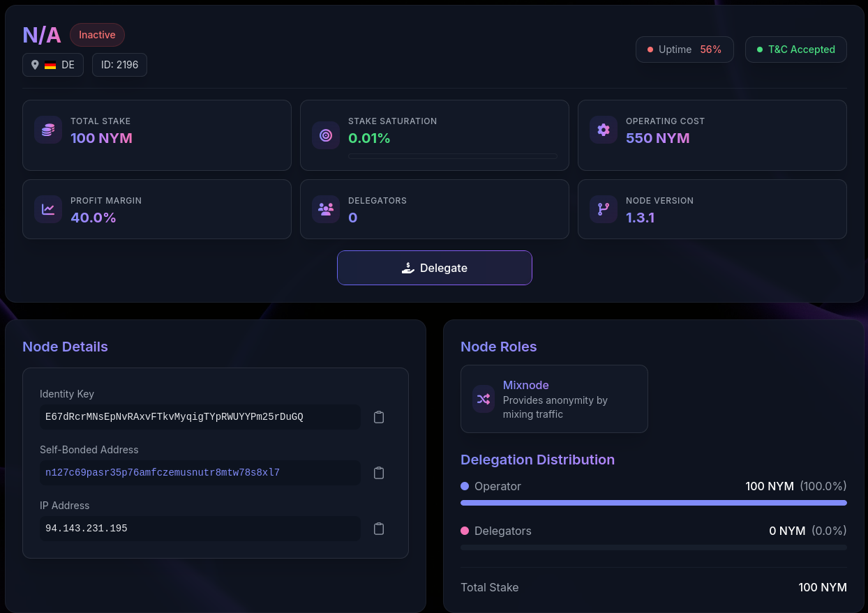Click the Total Stake coins icon

[48, 130]
